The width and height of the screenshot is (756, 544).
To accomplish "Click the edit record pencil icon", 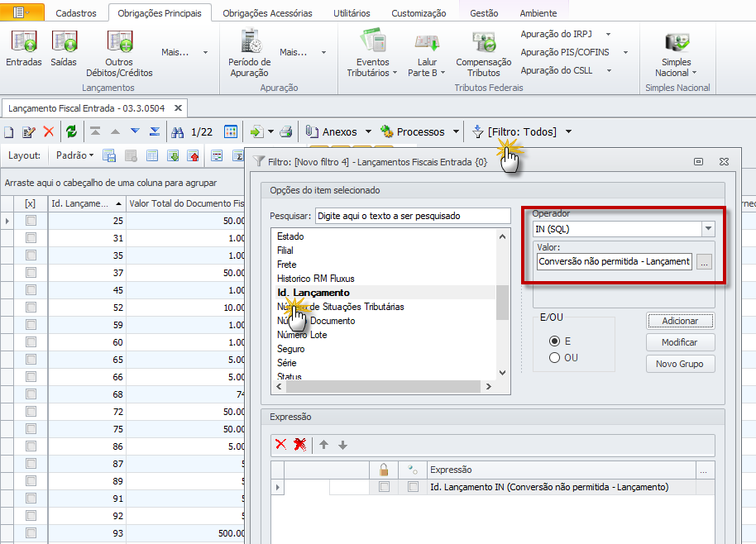I will point(28,132).
